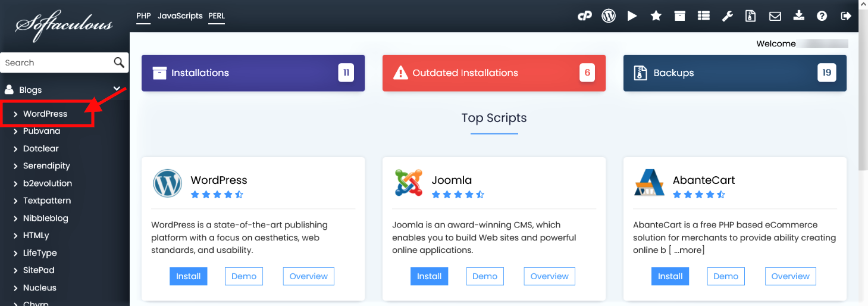Open script ratings via star icon
Viewport: 868px width, 306px height.
pos(656,16)
